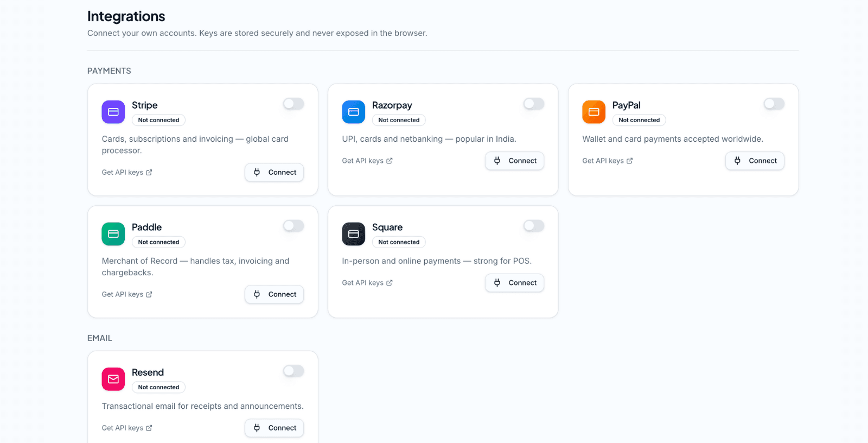Screen dimensions: 868x443
Task: Toggle the Paddle integration switch
Action: click(293, 226)
